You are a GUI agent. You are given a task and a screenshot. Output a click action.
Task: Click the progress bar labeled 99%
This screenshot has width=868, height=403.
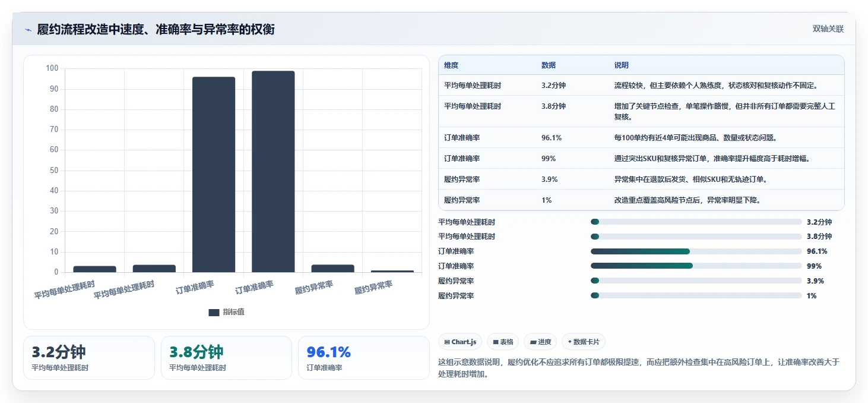point(696,266)
